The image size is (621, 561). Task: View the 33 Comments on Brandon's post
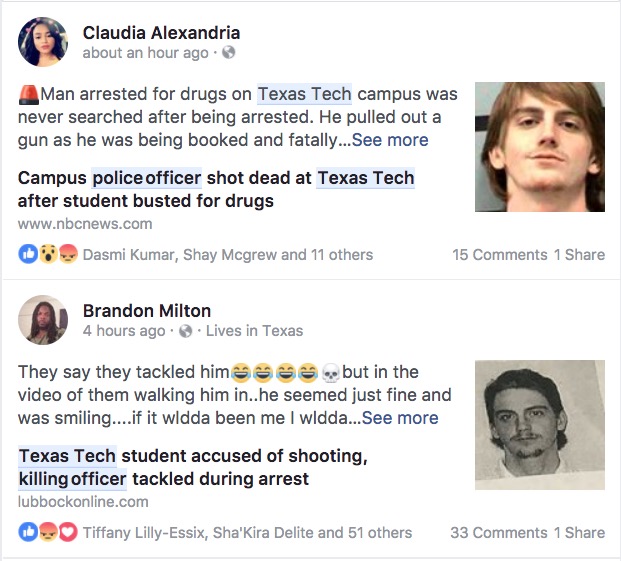(x=500, y=532)
